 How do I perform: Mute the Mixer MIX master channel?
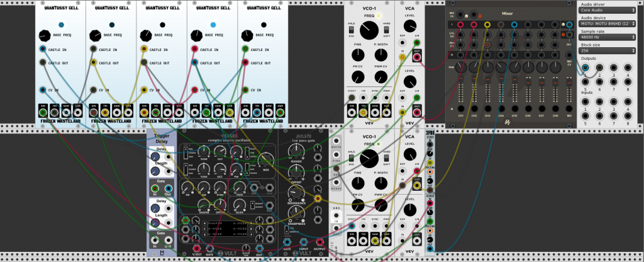[x=569, y=108]
